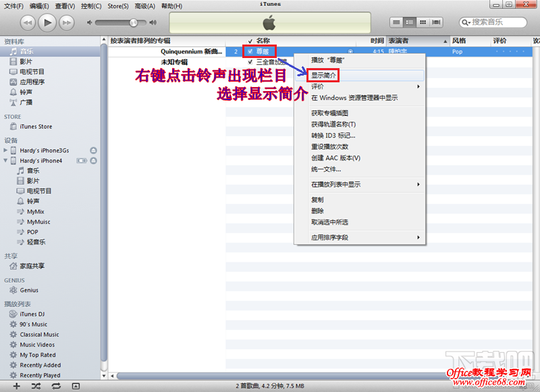Click the low volume speaker icon
This screenshot has width=540, height=392.
pyautogui.click(x=90, y=23)
